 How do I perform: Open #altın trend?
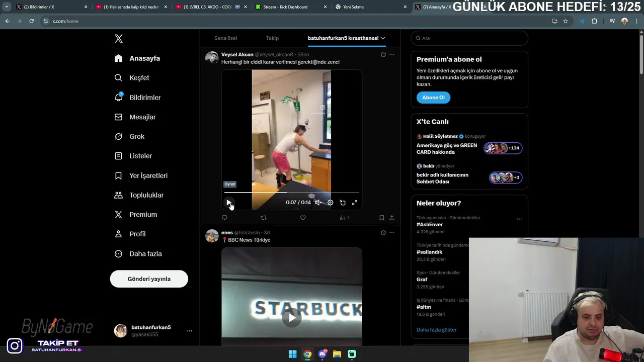pyautogui.click(x=424, y=307)
